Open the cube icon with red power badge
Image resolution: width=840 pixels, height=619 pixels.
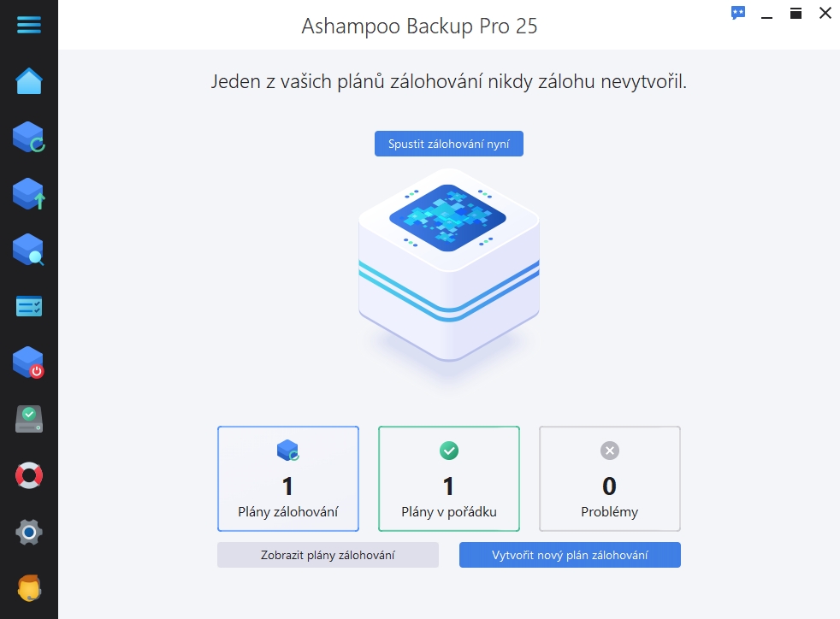click(29, 363)
